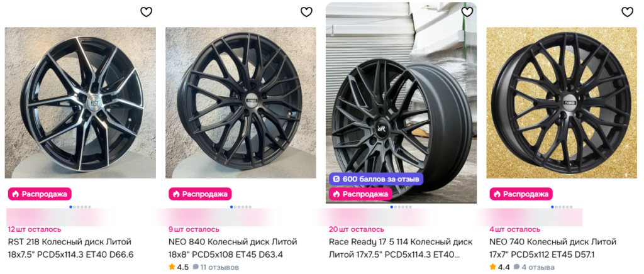Open NEO 840 Колесный диск title link
644x274 pixels.
coord(232,248)
